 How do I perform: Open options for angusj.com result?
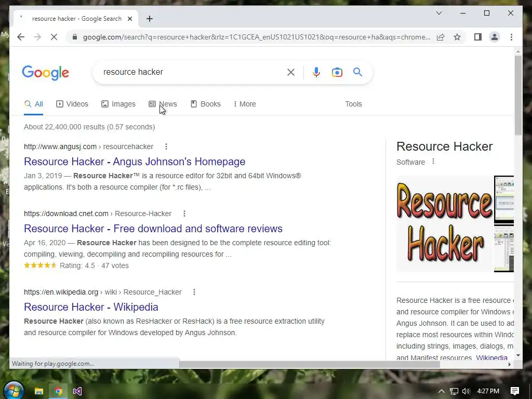point(166,147)
